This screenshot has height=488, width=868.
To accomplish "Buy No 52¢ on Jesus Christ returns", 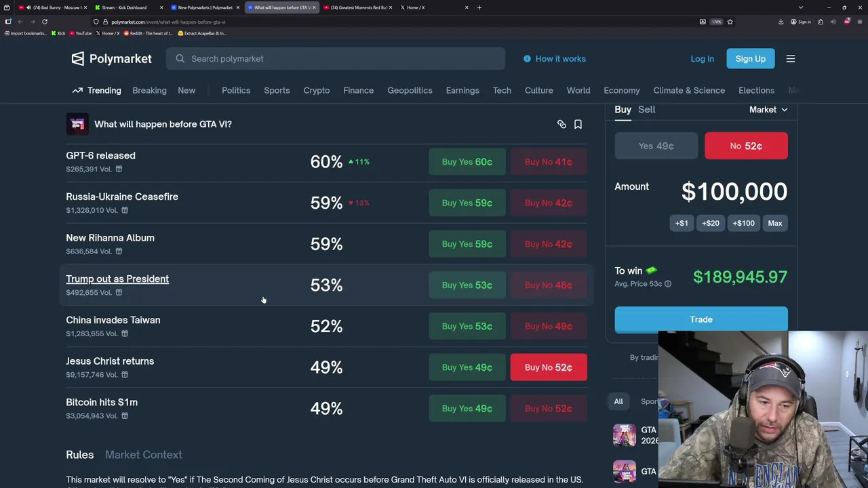I will coord(549,367).
